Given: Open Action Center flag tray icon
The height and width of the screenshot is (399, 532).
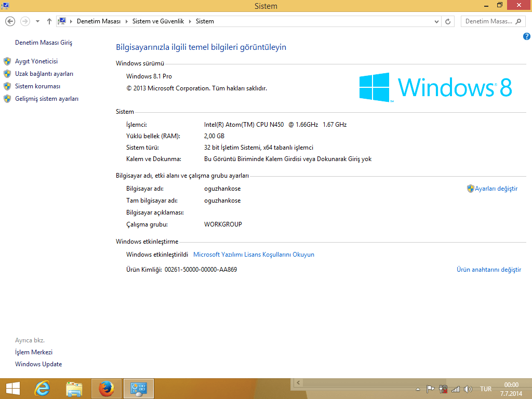Looking at the screenshot, I should [x=430, y=389].
